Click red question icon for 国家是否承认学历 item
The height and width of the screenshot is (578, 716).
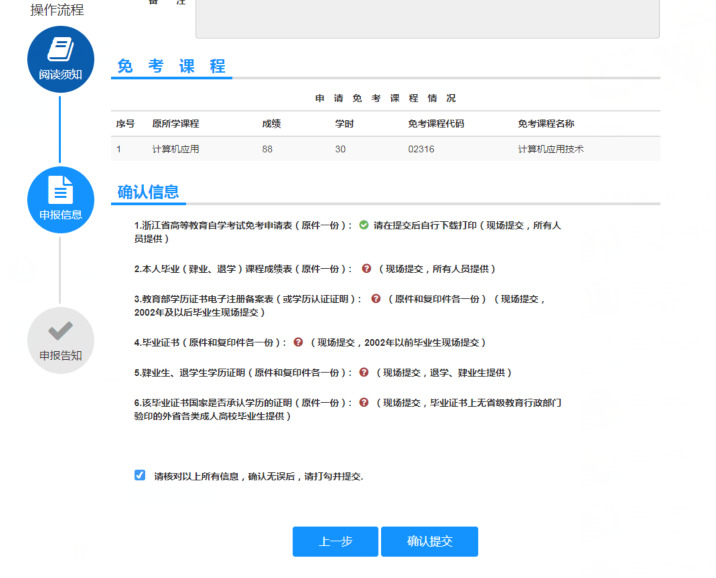[364, 402]
